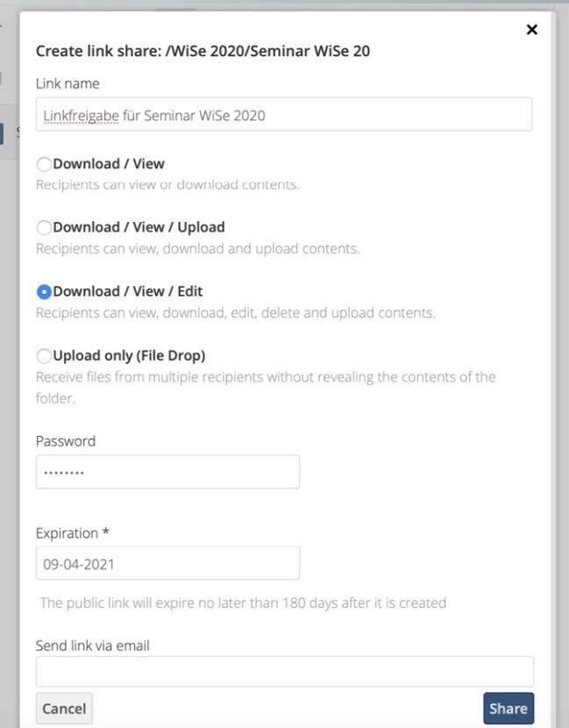Select the "Download / View / Edit" radio button
Screen dimensions: 569x728
[x=44, y=292]
